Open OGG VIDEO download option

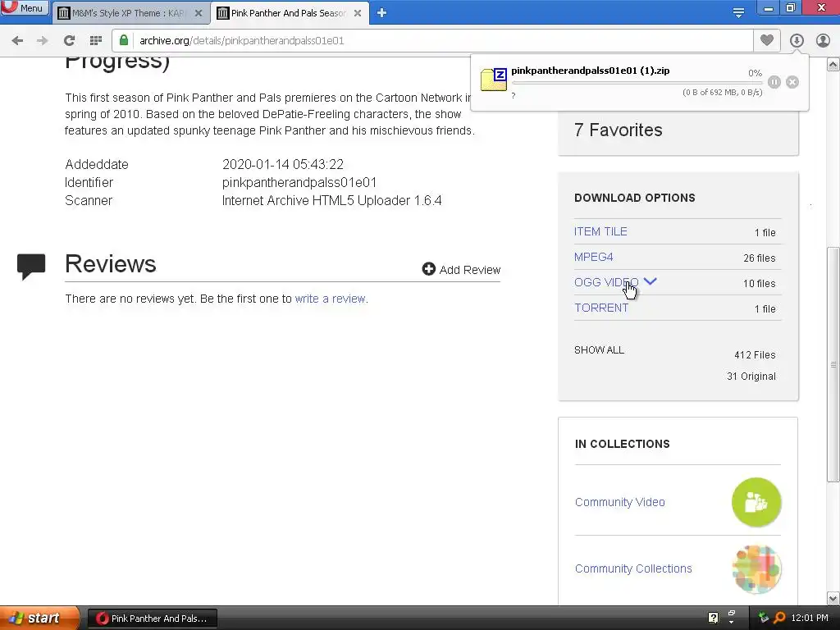[x=606, y=282]
